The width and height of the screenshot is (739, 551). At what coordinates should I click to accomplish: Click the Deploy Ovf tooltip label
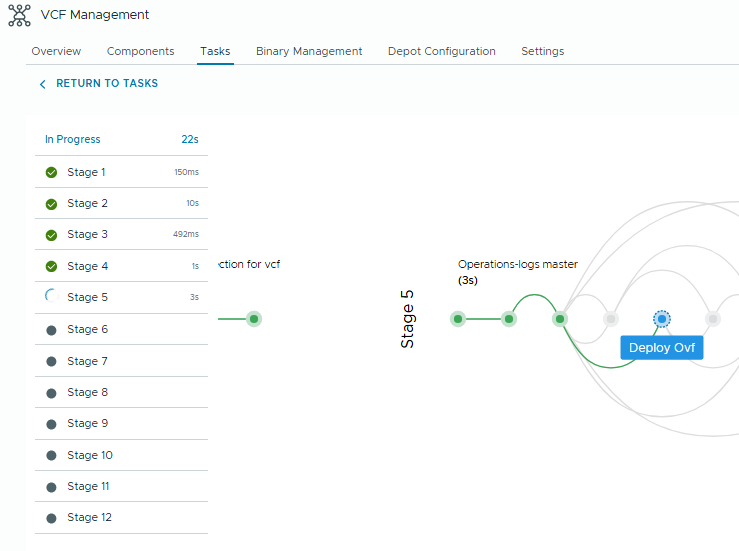point(661,347)
